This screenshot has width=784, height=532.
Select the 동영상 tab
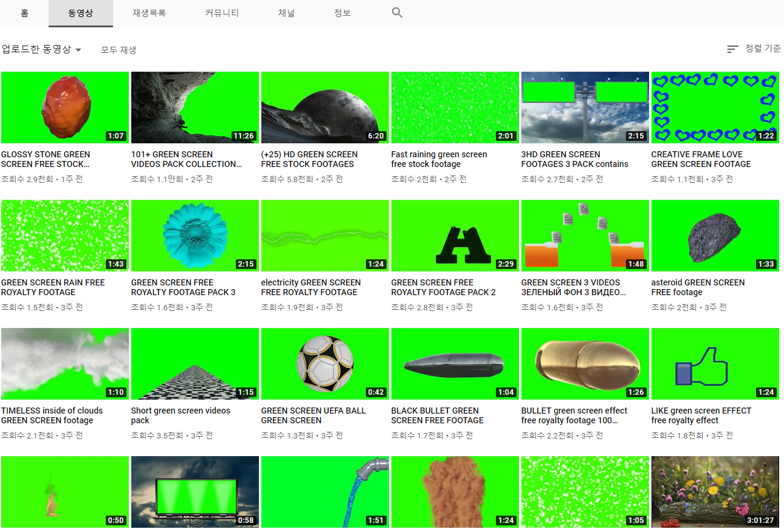(81, 13)
